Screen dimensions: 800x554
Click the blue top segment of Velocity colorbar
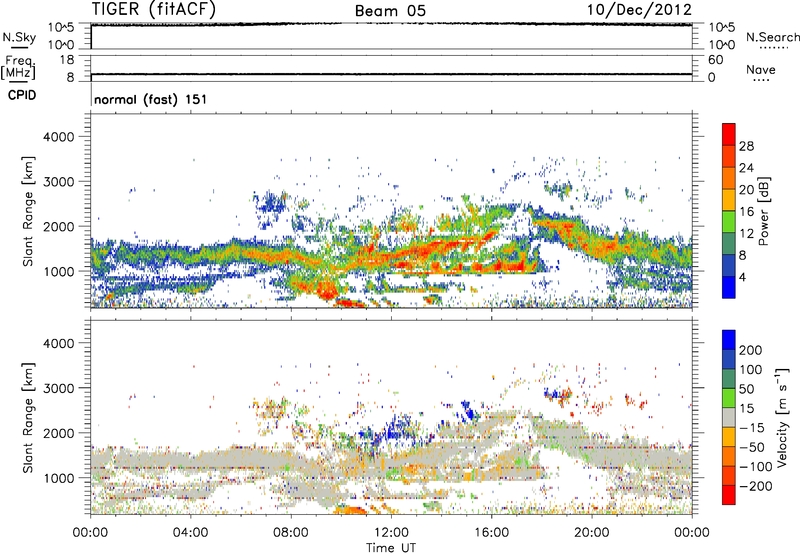pos(729,340)
